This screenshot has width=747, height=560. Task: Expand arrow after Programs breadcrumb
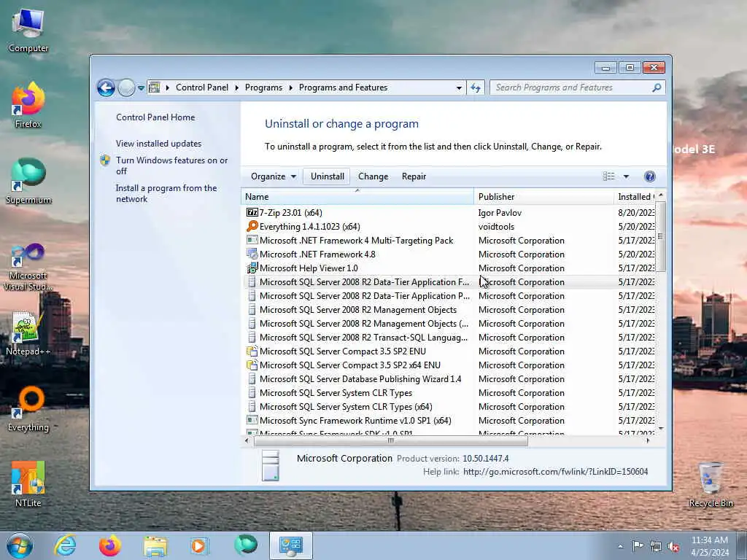point(290,87)
